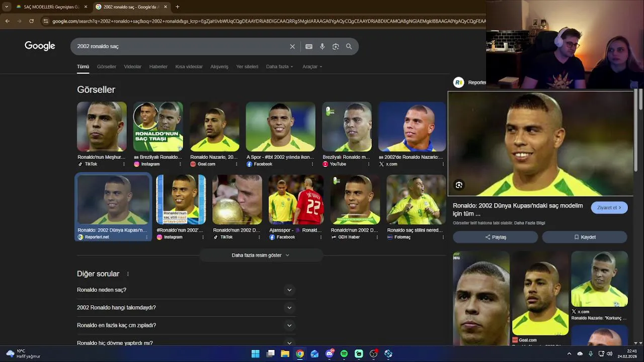644x362 pixels.
Task: Expand 'Daha fazla' dropdown
Action: 279,66
